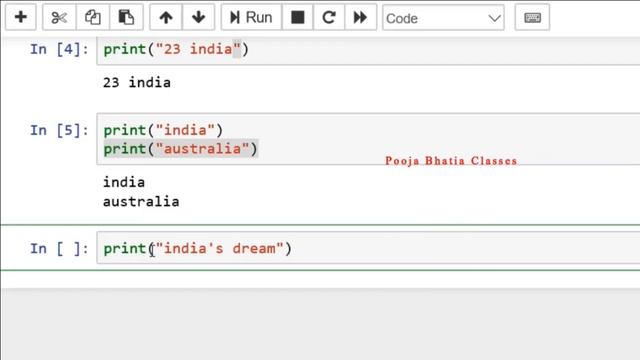
Task: Open the Code cell type dropdown
Action: 443,18
